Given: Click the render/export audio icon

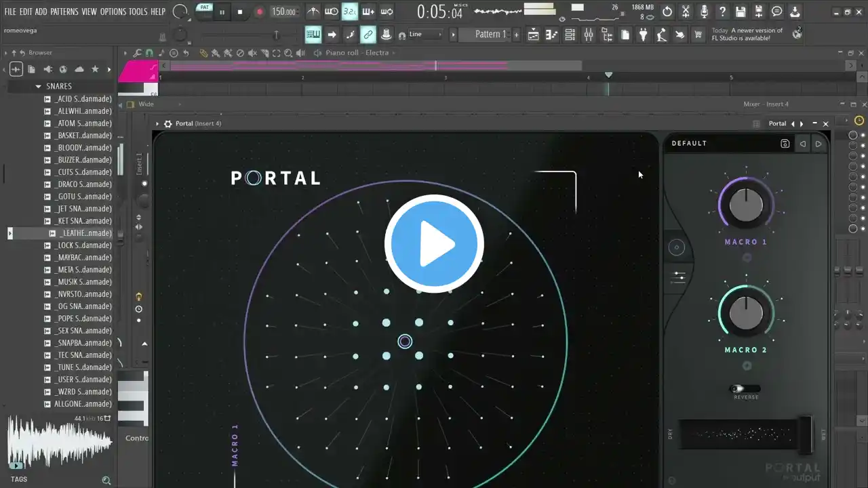Looking at the screenshot, I should tap(759, 12).
